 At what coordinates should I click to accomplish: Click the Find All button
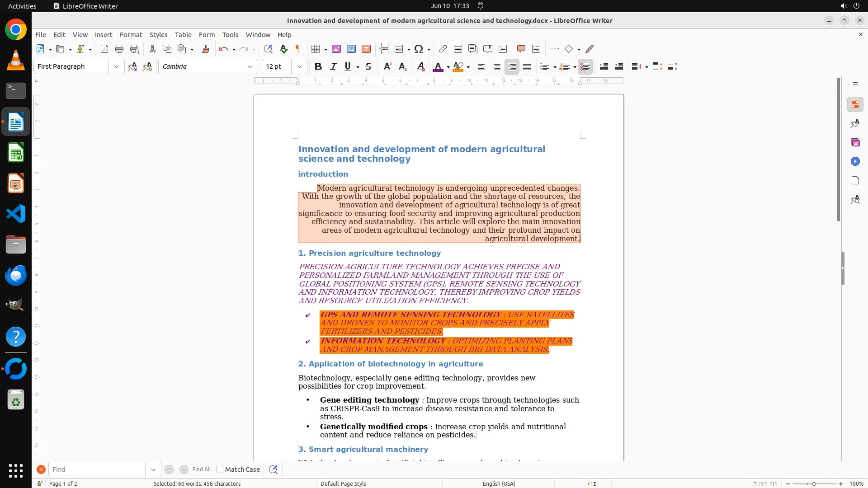(x=201, y=469)
